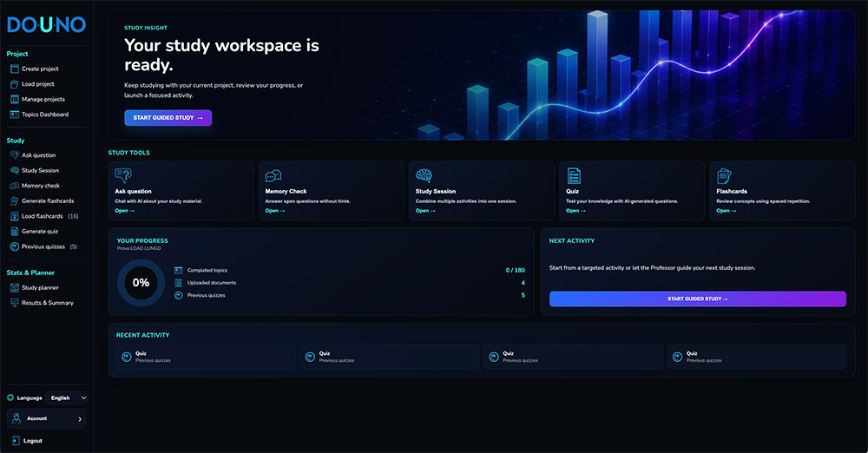Open the Topics Dashboard icon

click(x=15, y=115)
